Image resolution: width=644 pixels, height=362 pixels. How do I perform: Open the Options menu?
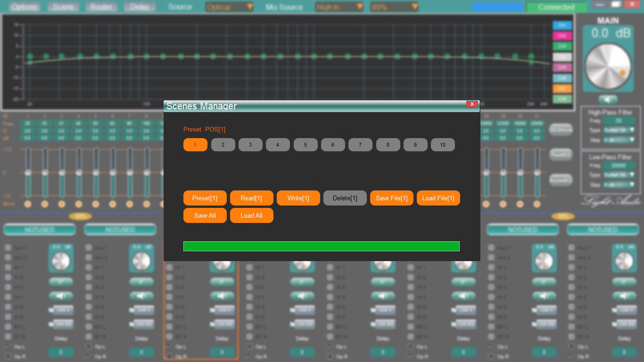click(x=25, y=7)
